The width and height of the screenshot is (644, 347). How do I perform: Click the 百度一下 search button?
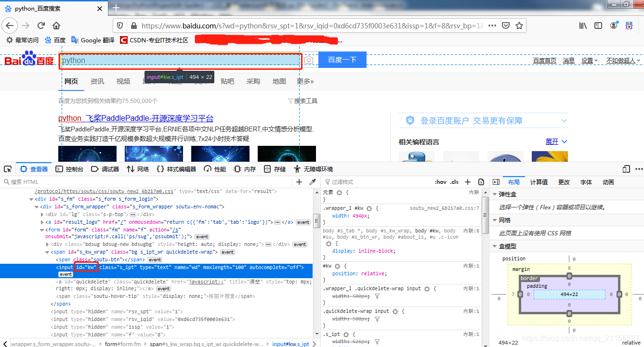click(x=342, y=60)
